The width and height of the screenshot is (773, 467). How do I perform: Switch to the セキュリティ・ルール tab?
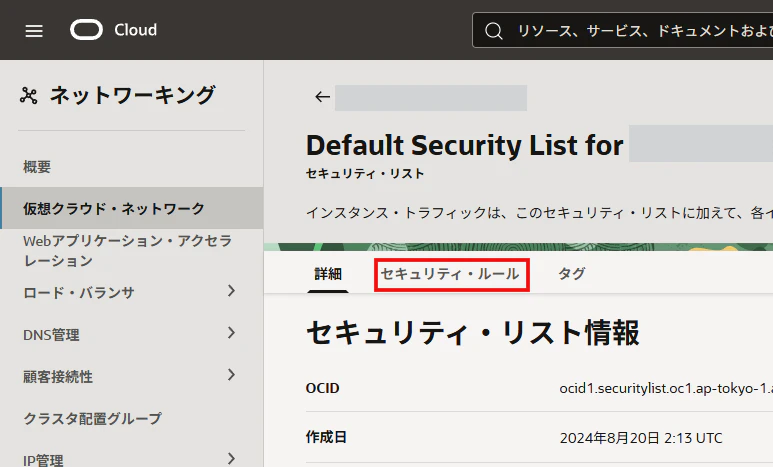click(450, 274)
